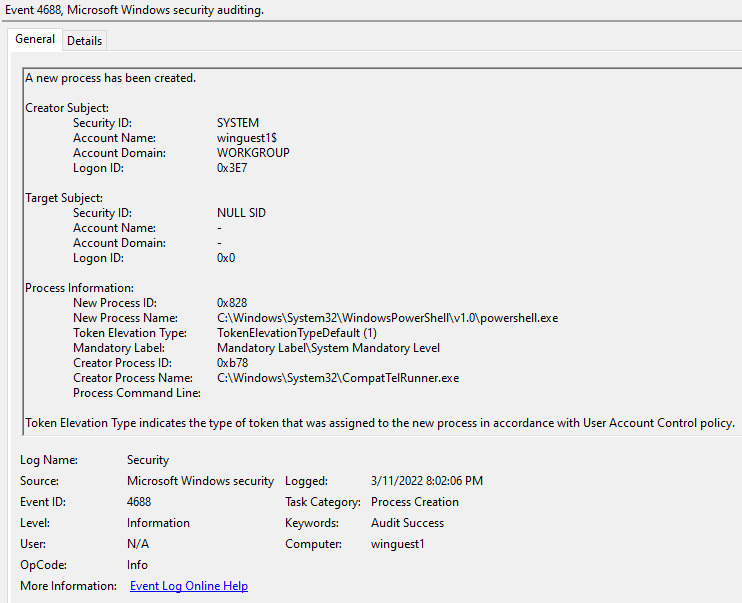This screenshot has width=742, height=603.
Task: Select the System Mandatory Level label value
Action: pos(328,348)
